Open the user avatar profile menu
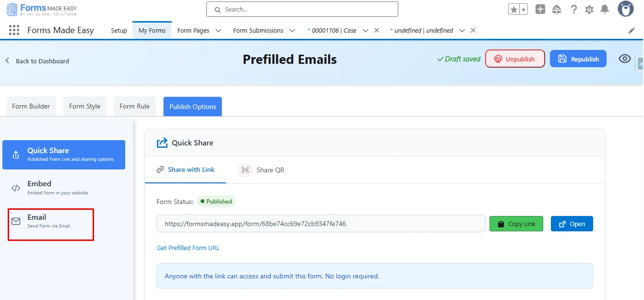Image resolution: width=644 pixels, height=300 pixels. coord(626,9)
